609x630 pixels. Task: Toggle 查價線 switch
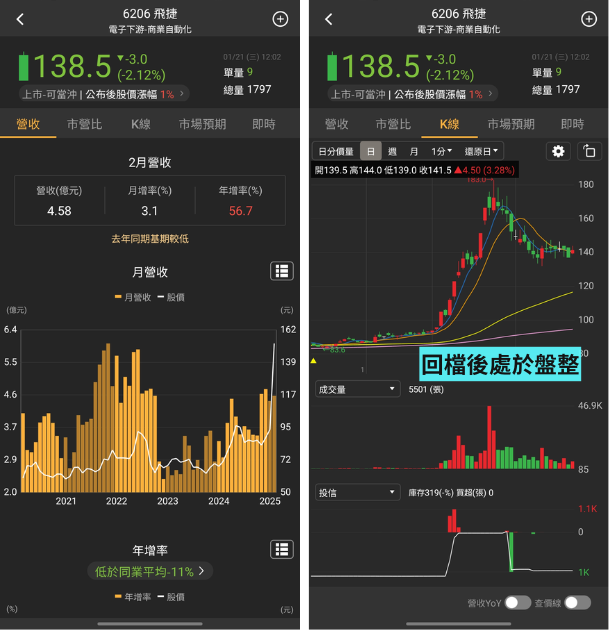(x=577, y=602)
